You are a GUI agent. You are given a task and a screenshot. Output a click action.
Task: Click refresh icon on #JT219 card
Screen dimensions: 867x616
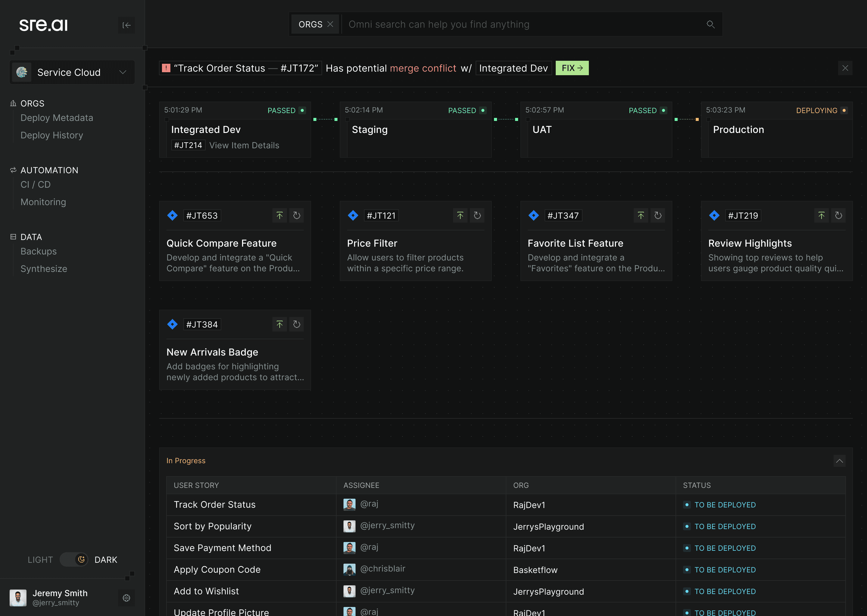pyautogui.click(x=838, y=215)
